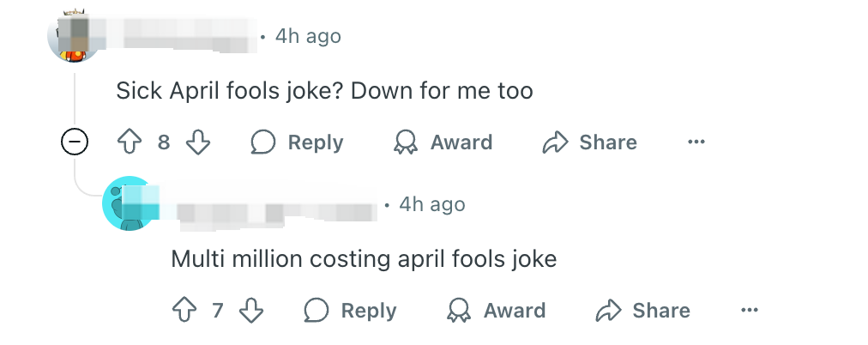Give an award to the nested reply
This screenshot has width=868, height=345.
pos(496,311)
